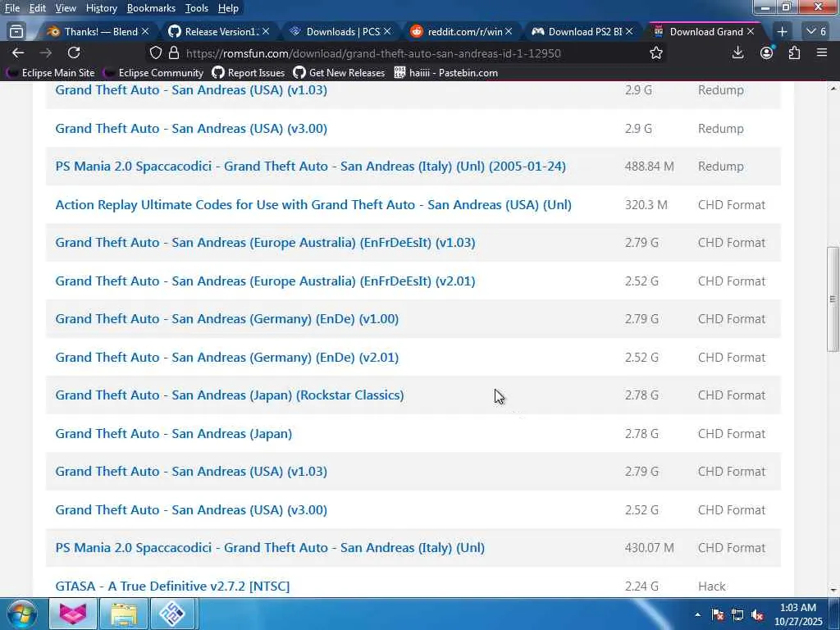Open San Andreas (USA) (v1.03) Redump link
The width and height of the screenshot is (840, 630).
click(x=191, y=90)
